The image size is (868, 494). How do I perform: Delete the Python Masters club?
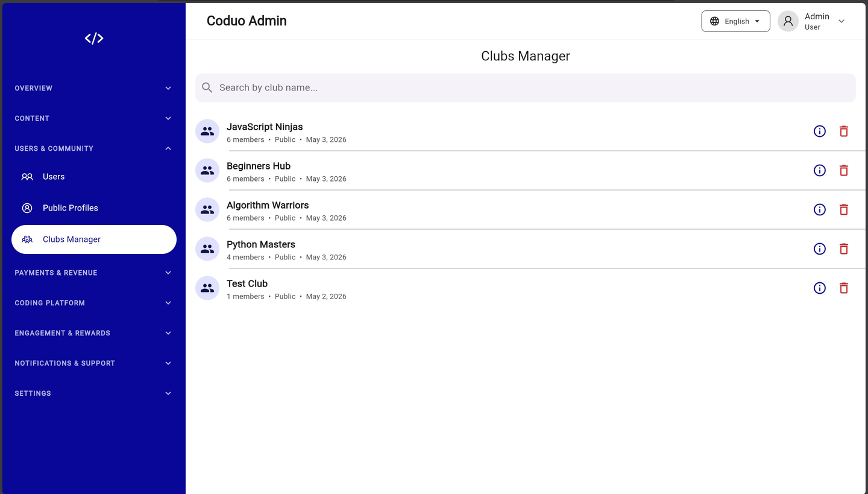(x=844, y=249)
